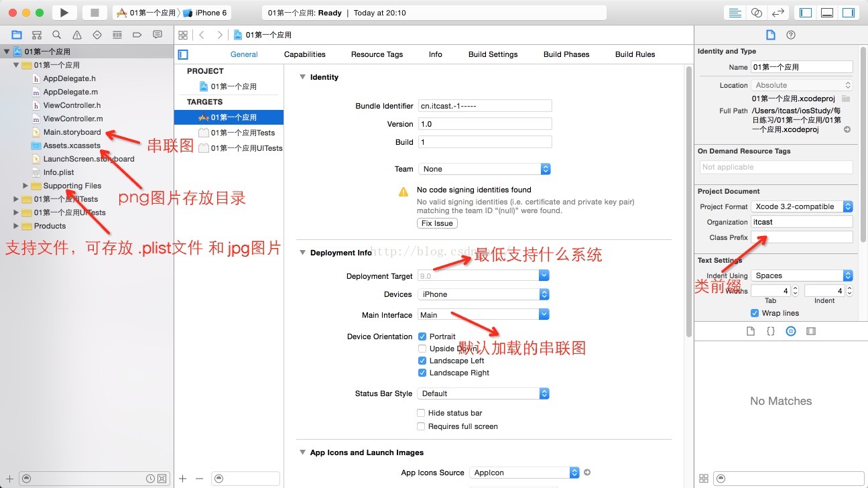Switch to the Capabilities tab
Viewport: 868px width, 488px height.
(305, 54)
